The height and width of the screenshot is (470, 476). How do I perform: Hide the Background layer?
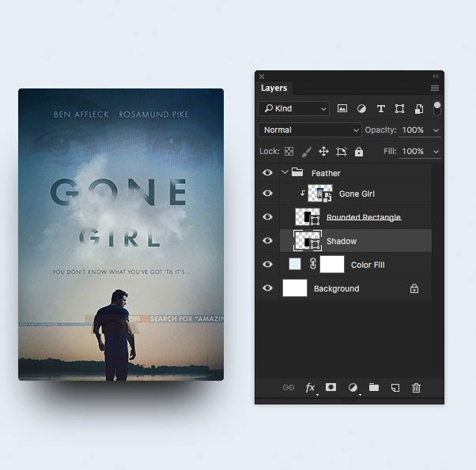[x=267, y=288]
